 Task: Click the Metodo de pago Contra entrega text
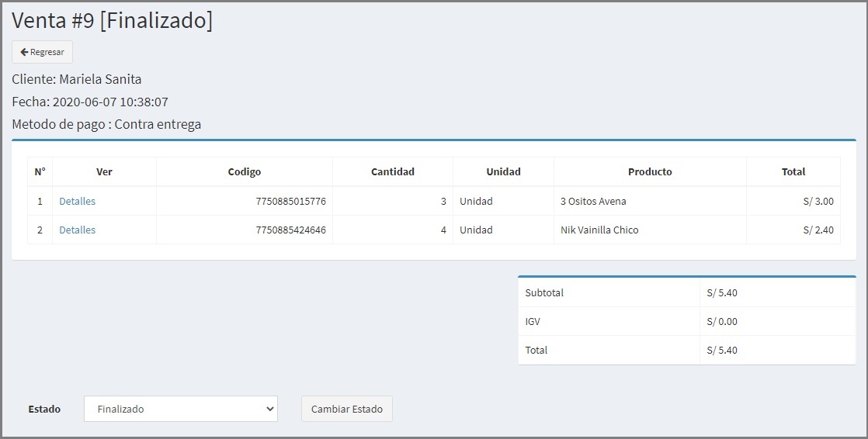coord(106,124)
